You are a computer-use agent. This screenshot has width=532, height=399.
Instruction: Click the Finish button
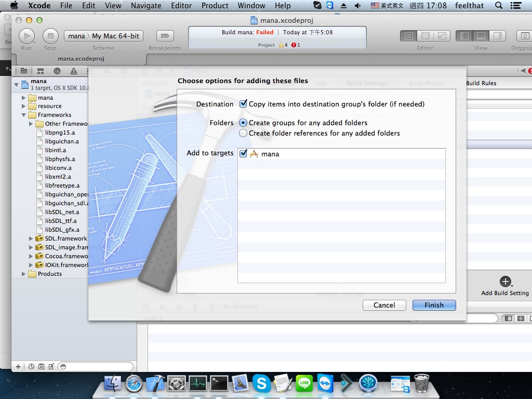pyautogui.click(x=434, y=305)
